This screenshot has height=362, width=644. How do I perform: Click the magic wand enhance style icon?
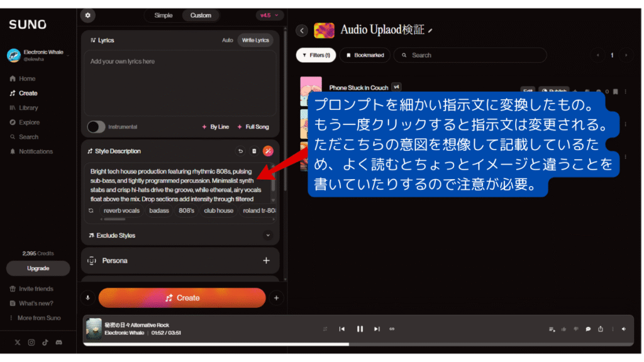click(268, 151)
